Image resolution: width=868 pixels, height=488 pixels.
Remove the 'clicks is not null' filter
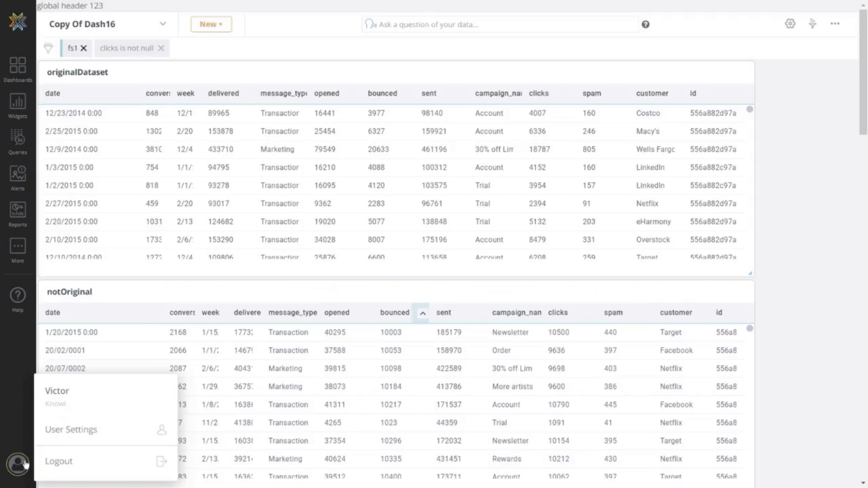161,48
